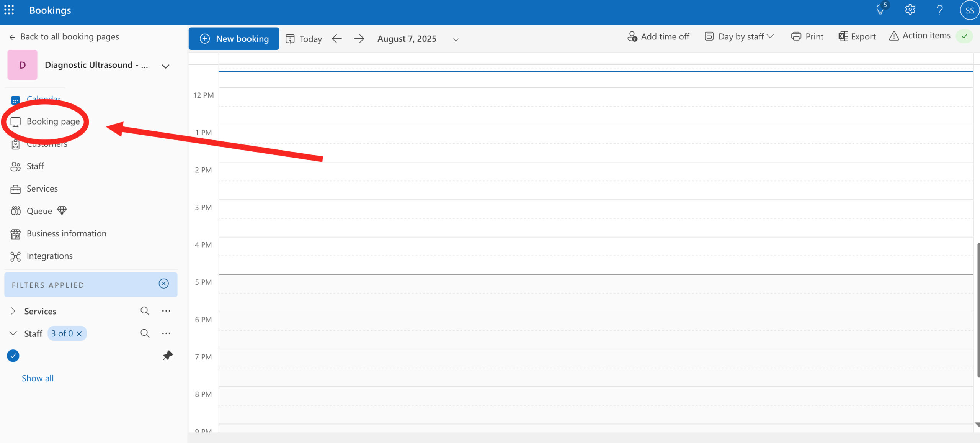Collapse the Staff filter section

click(x=13, y=333)
